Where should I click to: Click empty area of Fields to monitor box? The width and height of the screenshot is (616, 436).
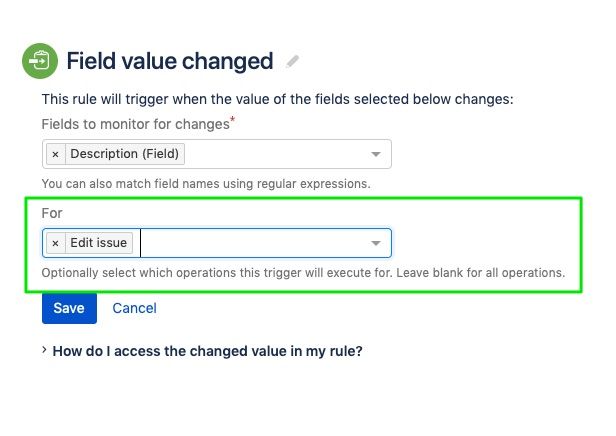(x=275, y=154)
